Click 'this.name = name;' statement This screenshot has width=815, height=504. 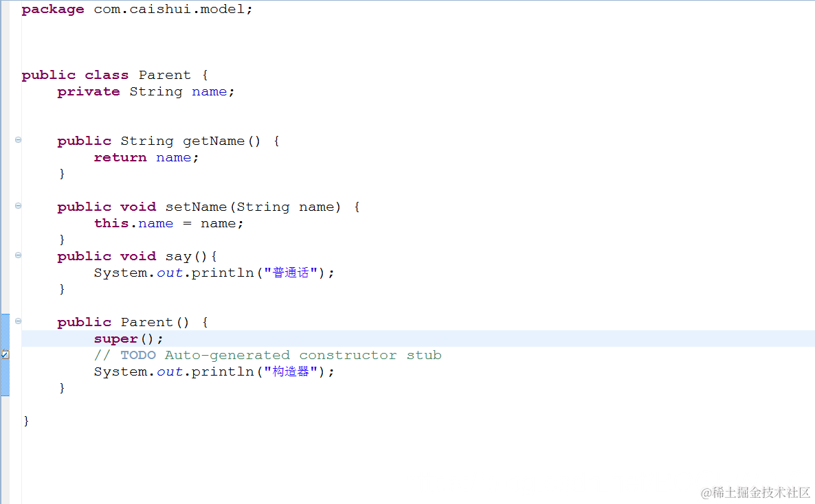tap(168, 224)
